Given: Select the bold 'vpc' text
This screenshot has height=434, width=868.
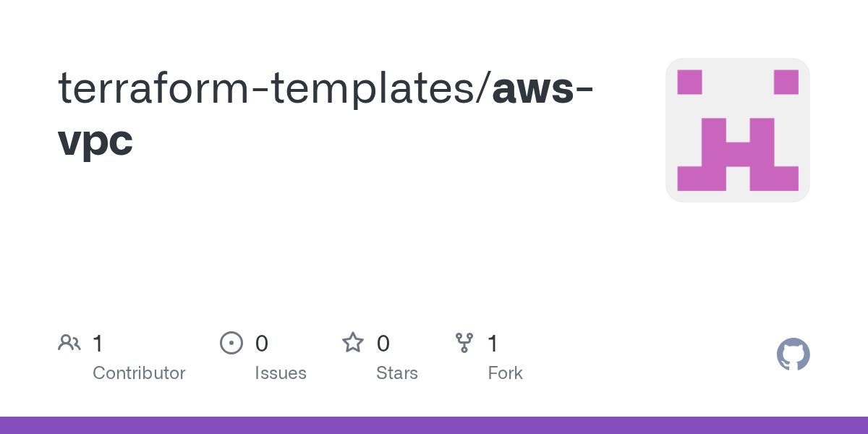Looking at the screenshot, I should coord(95,140).
